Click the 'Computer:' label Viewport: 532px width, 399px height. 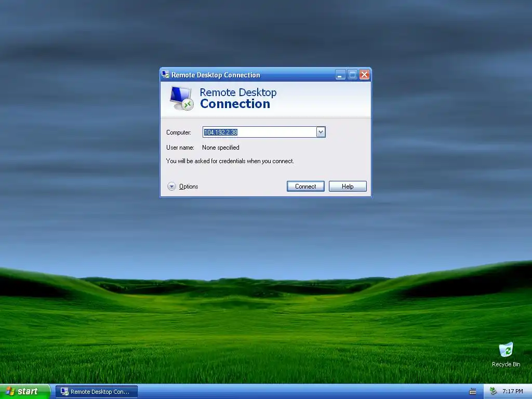click(x=179, y=132)
